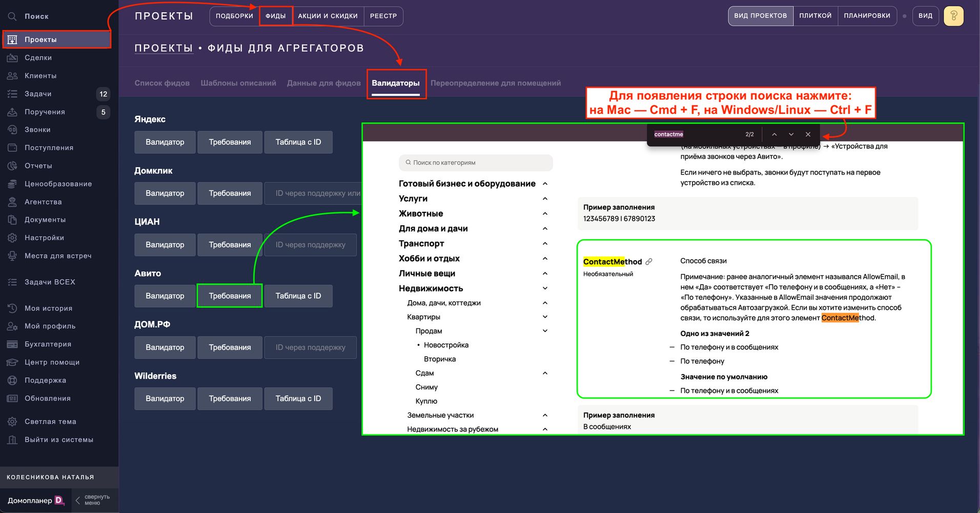Click the Клиенты people icon

click(12, 75)
